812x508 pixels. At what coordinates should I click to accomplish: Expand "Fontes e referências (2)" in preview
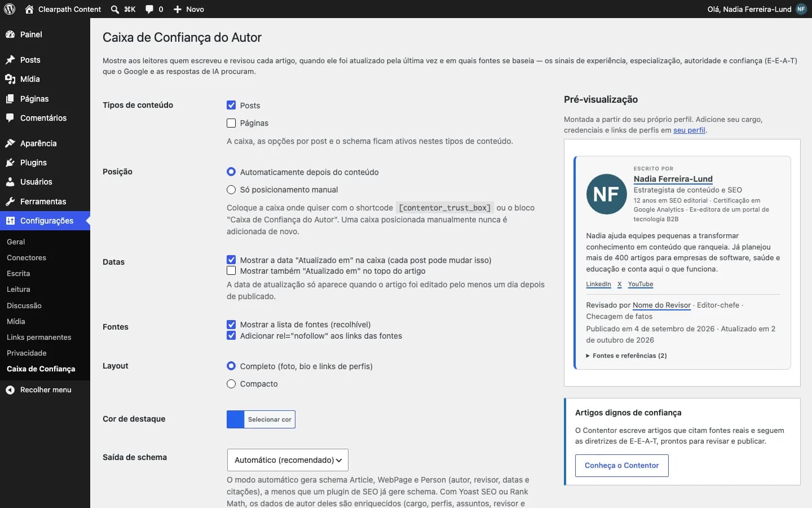coord(626,356)
